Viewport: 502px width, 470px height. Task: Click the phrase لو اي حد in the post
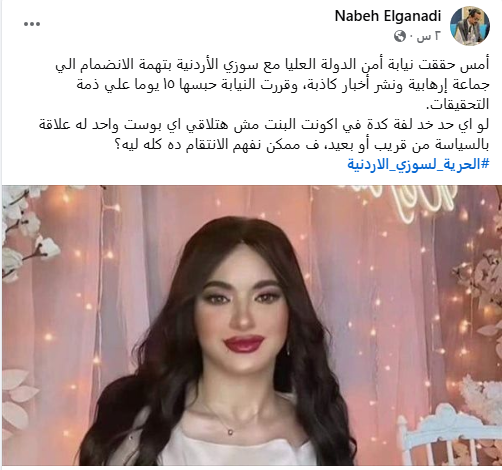(x=465, y=124)
